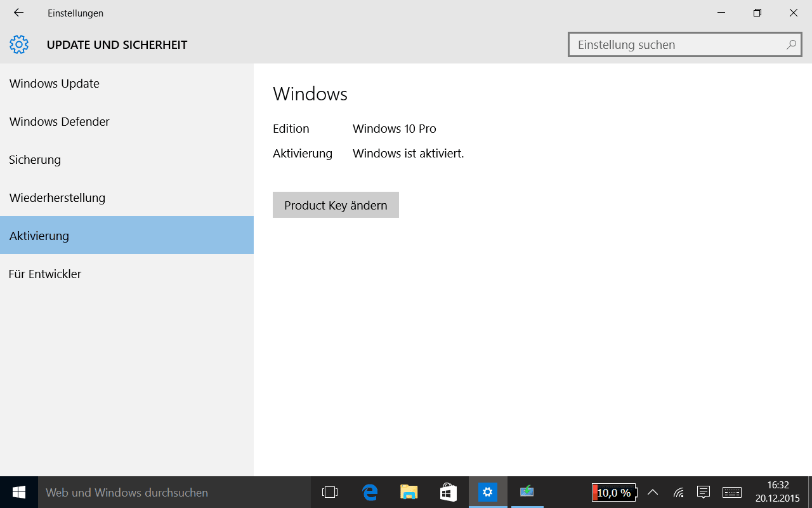This screenshot has width=812, height=508.
Task: Select Windows Update in sidebar
Action: click(x=127, y=83)
